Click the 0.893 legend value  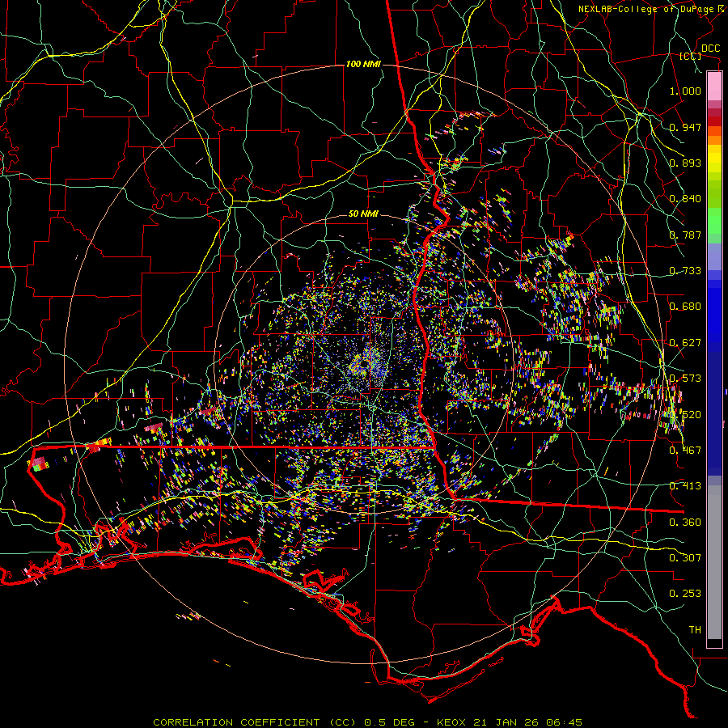pyautogui.click(x=685, y=163)
